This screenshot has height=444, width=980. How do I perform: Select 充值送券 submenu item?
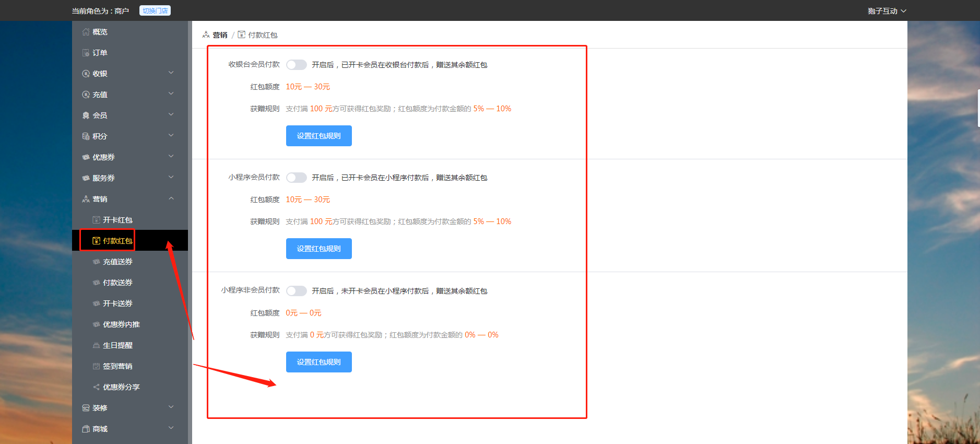point(130,262)
